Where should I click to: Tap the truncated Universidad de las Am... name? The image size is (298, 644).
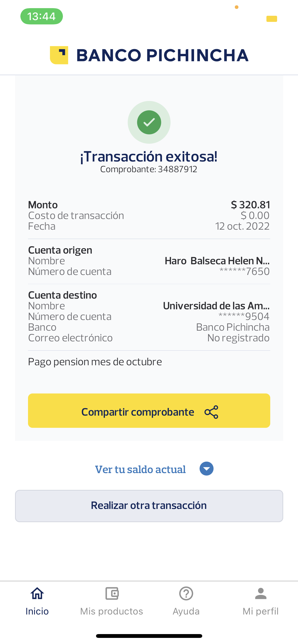(216, 306)
